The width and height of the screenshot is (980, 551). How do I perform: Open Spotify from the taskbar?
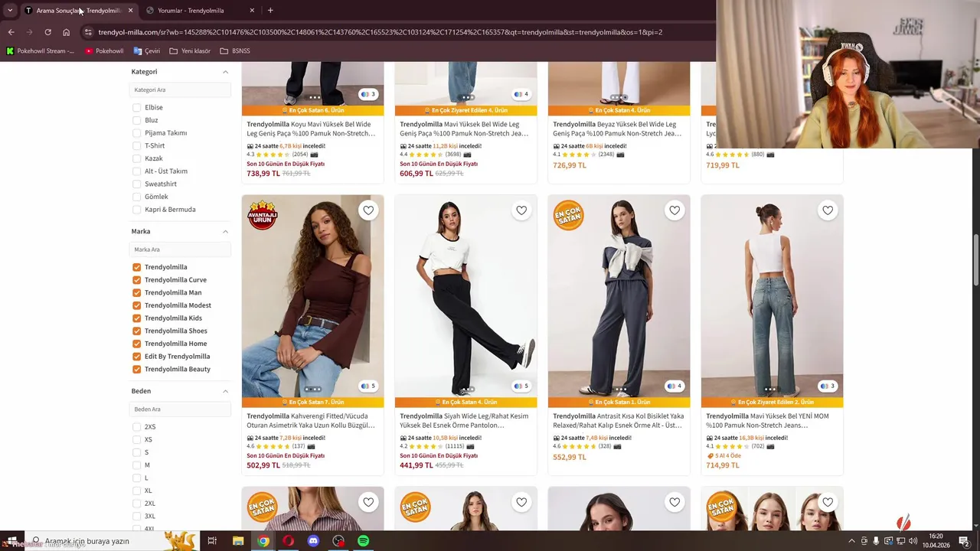[363, 541]
